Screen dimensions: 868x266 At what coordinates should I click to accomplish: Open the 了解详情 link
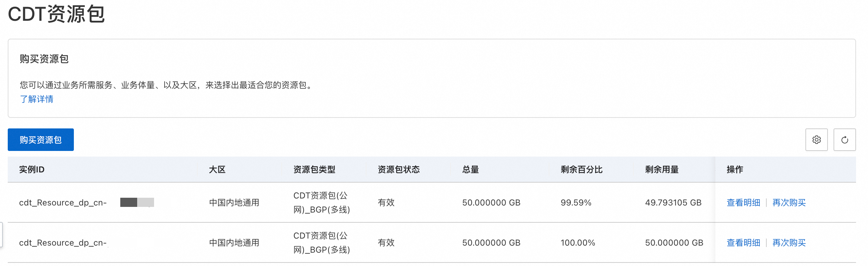[x=37, y=99]
